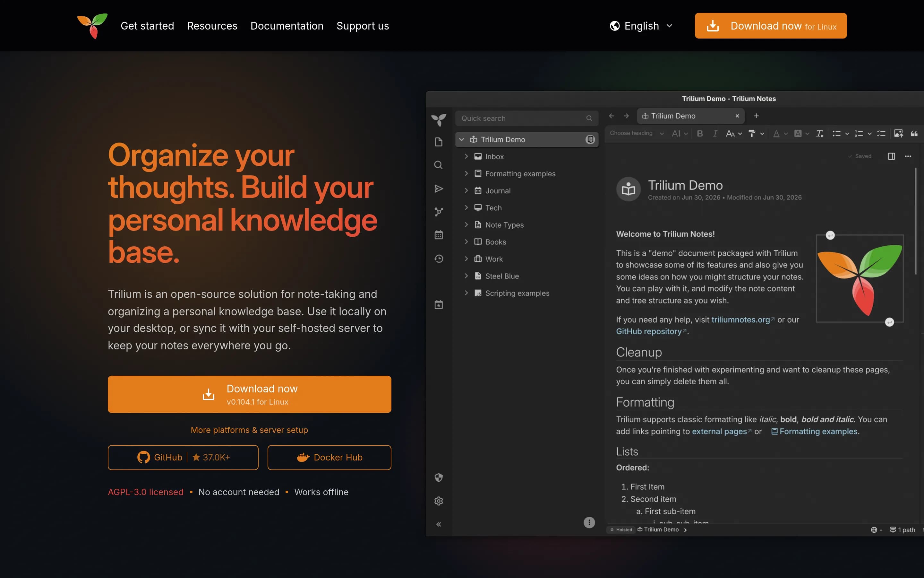Add a new tab with the plus button
This screenshot has width=924, height=578.
click(757, 116)
